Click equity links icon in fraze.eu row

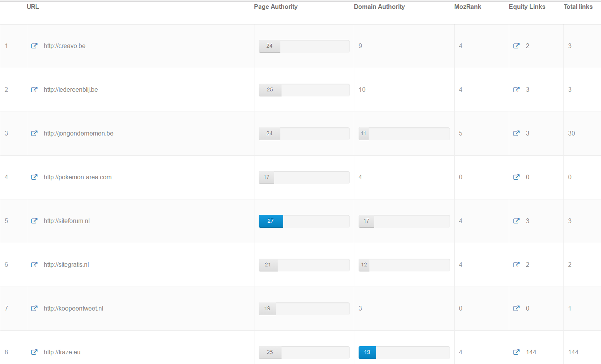click(516, 352)
